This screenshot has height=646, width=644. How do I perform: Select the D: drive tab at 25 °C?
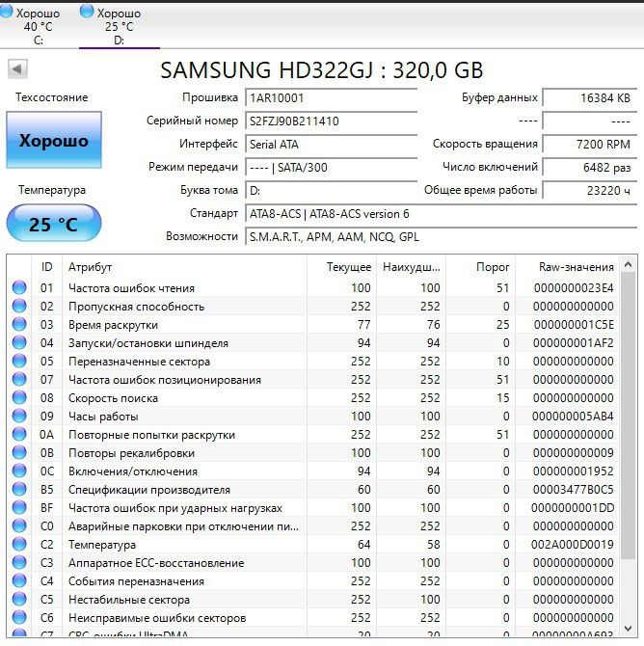pos(120,25)
